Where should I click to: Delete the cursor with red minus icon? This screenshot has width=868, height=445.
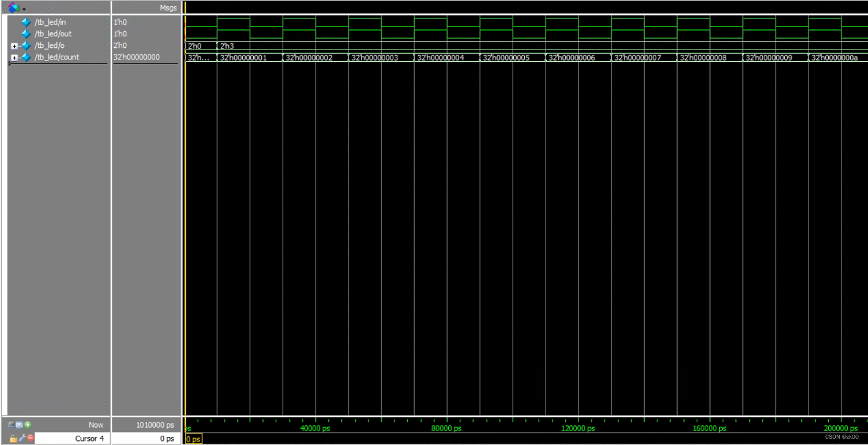click(x=31, y=439)
